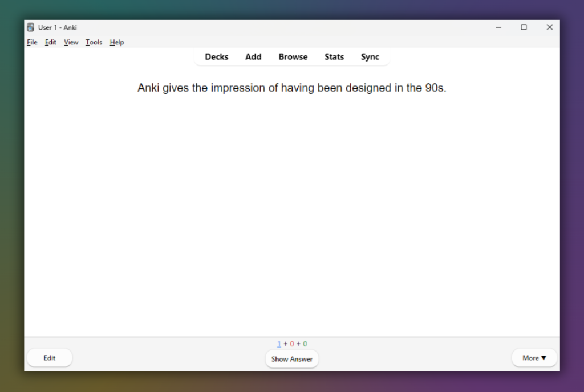Click the Anki app icon in the title bar
Image resolution: width=584 pixels, height=392 pixels.
pyautogui.click(x=30, y=27)
